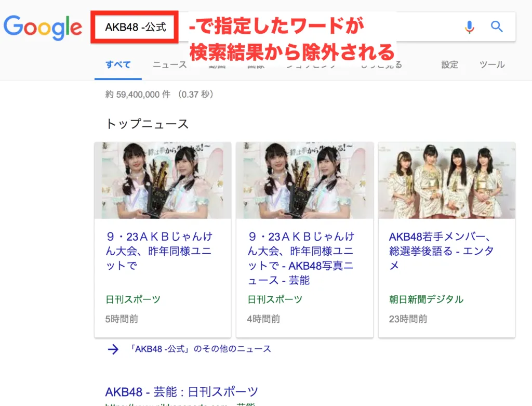Open the headline ending AKB48写真ニュース - 芸能
This screenshot has width=532, height=406.
[301, 258]
